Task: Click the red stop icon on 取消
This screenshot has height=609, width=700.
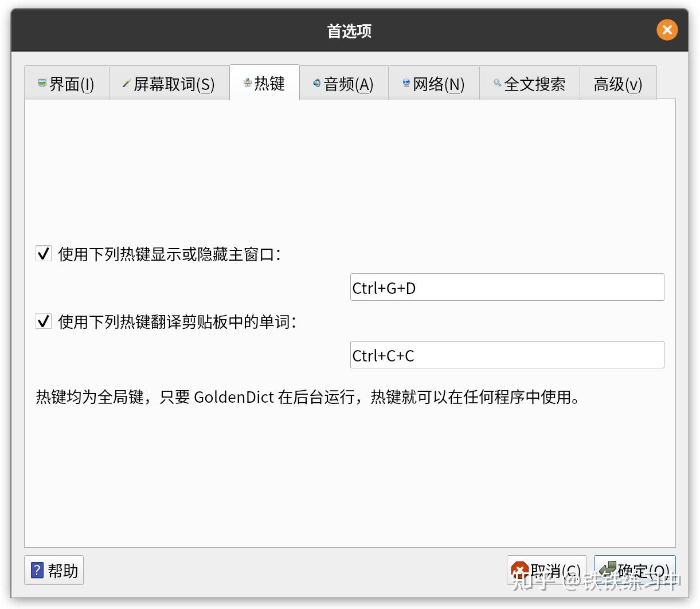Action: point(519,570)
